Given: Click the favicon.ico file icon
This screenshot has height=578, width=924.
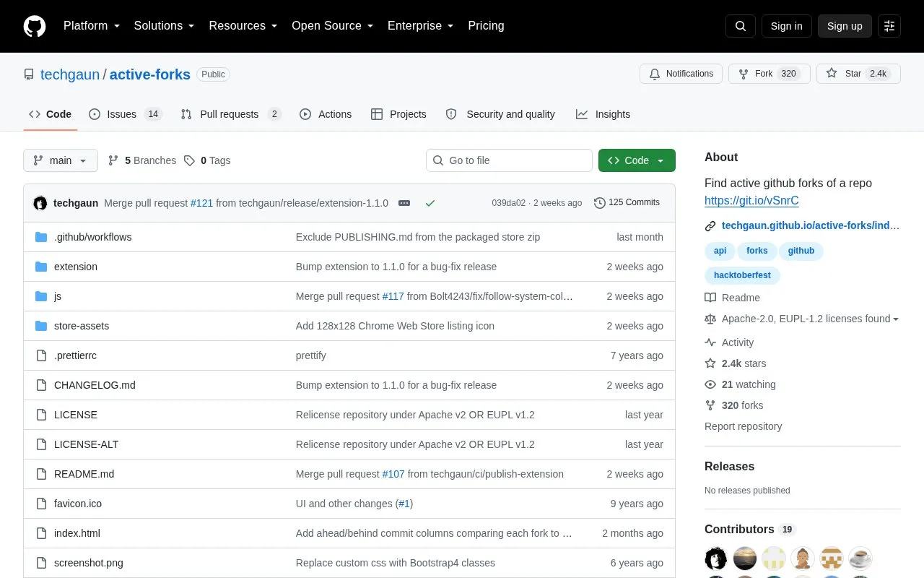Looking at the screenshot, I should click(41, 504).
